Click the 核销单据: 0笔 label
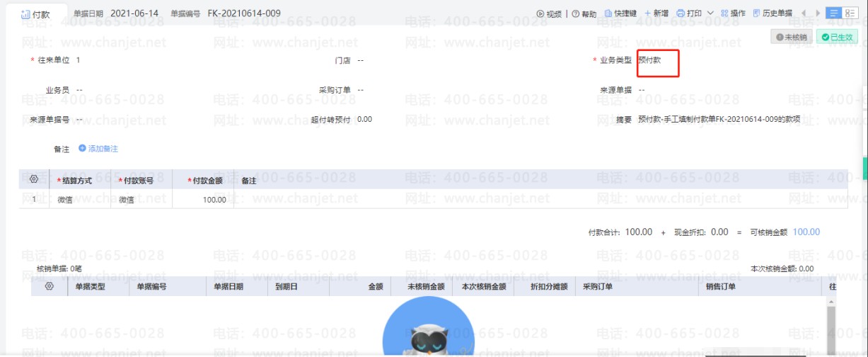This screenshot has width=868, height=357. coord(59,269)
